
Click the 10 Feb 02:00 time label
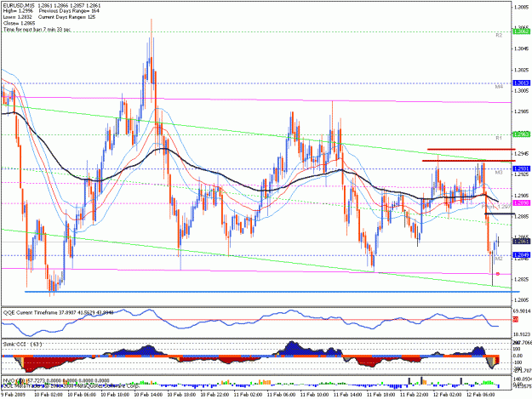click(49, 395)
